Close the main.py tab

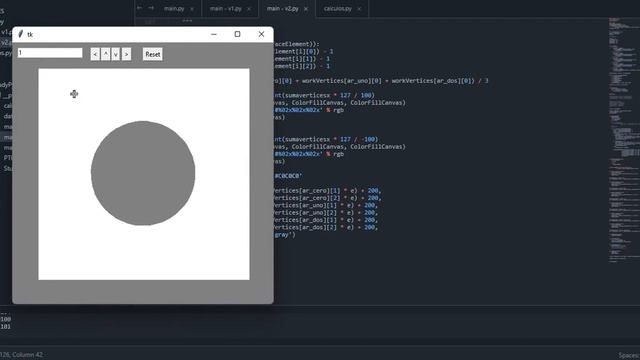coord(192,9)
